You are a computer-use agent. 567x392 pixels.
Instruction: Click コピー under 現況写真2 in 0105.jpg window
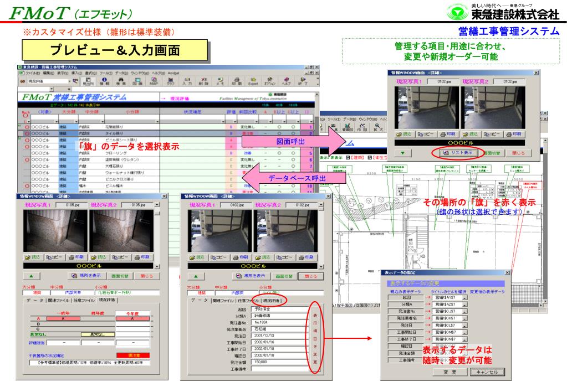coord(120,257)
